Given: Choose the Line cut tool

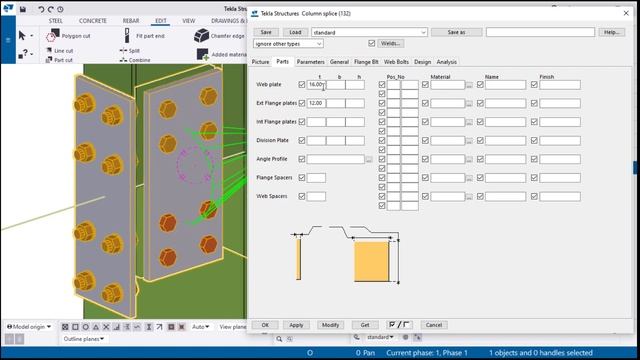Looking at the screenshot, I should click(x=60, y=51).
